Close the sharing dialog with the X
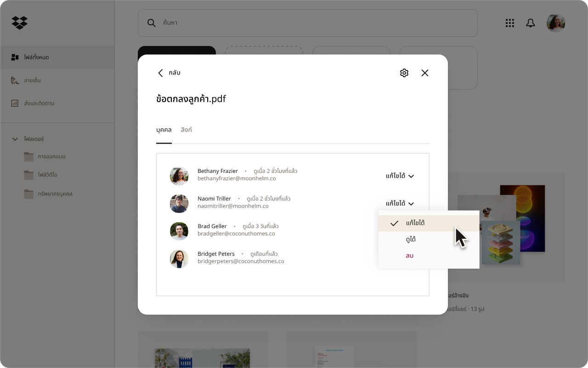 tap(425, 73)
